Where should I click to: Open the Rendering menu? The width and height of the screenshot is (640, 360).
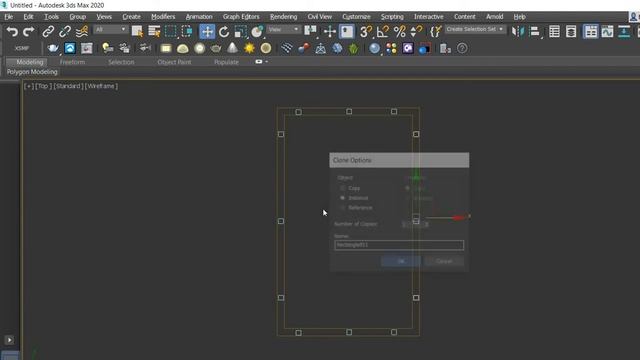283,17
